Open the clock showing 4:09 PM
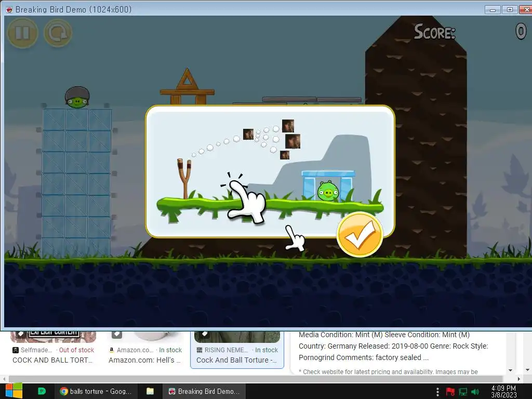 tap(504, 391)
